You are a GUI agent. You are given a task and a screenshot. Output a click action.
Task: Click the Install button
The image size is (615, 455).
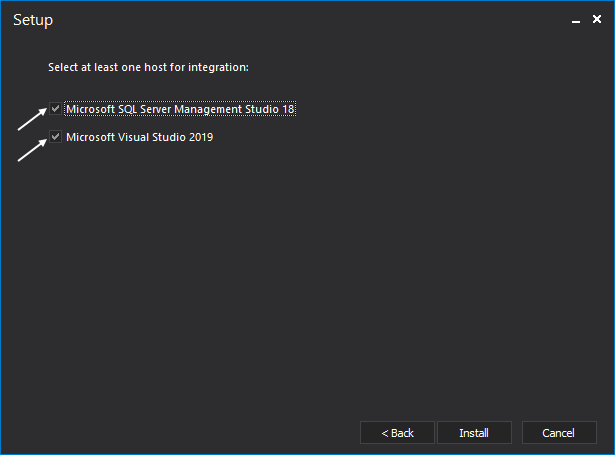coord(474,433)
